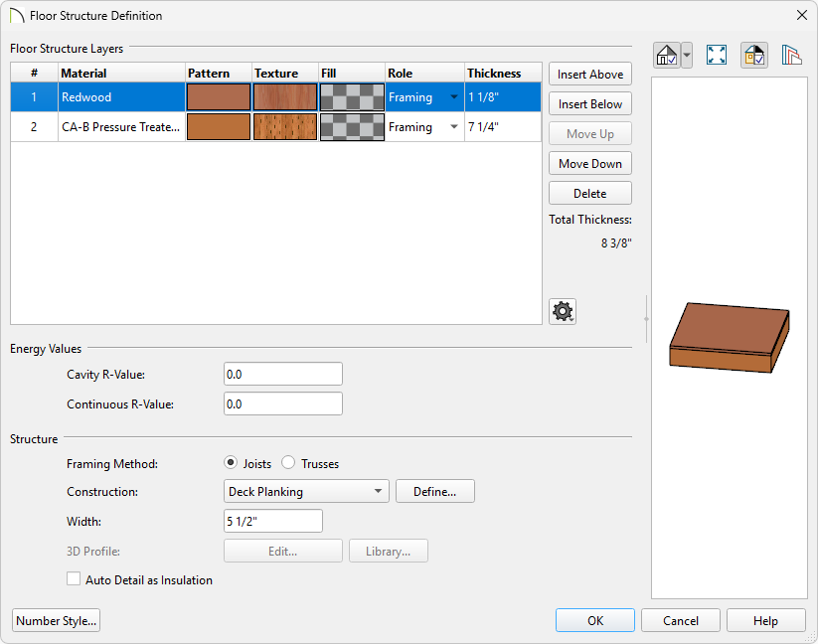Click the Width field showing 5 1/2"
Image resolution: width=818 pixels, height=644 pixels.
[x=273, y=521]
